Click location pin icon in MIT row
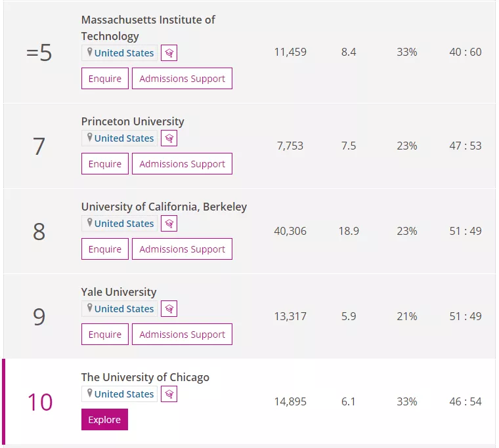Viewport: 499px width, 448px height. coord(90,52)
